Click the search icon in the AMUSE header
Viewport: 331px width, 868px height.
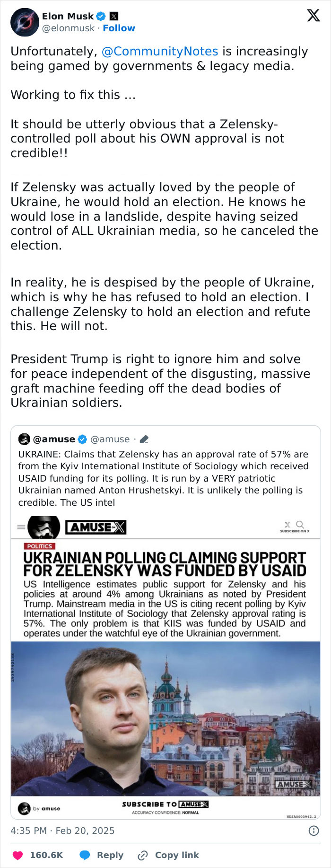click(300, 524)
